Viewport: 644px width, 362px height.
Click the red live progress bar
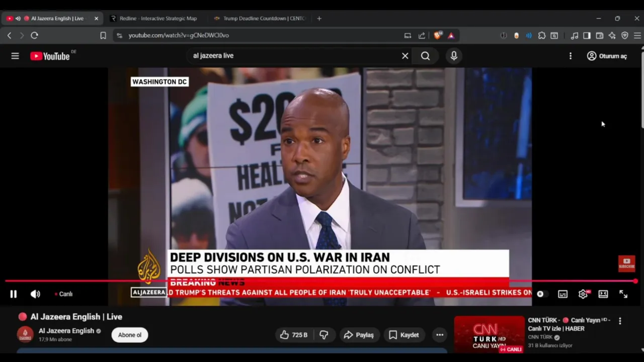[320, 282]
